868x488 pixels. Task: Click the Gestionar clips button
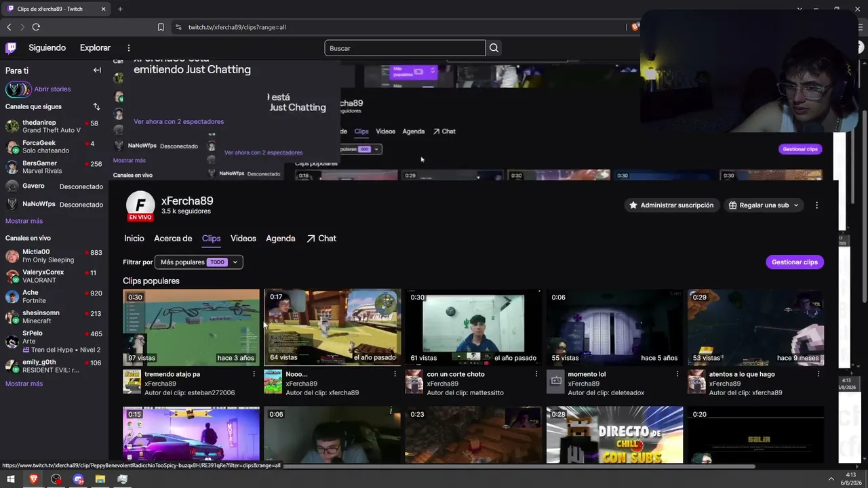pos(795,262)
